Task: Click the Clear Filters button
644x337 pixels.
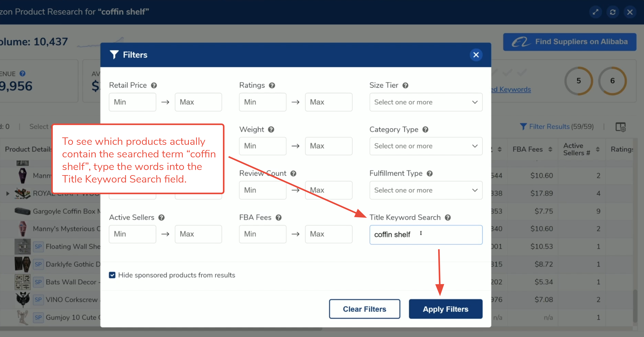Action: coord(364,309)
